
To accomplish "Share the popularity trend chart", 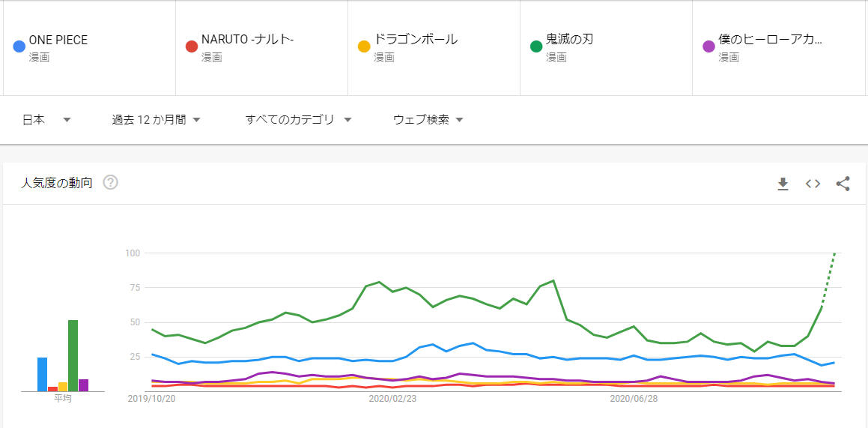I will (843, 184).
